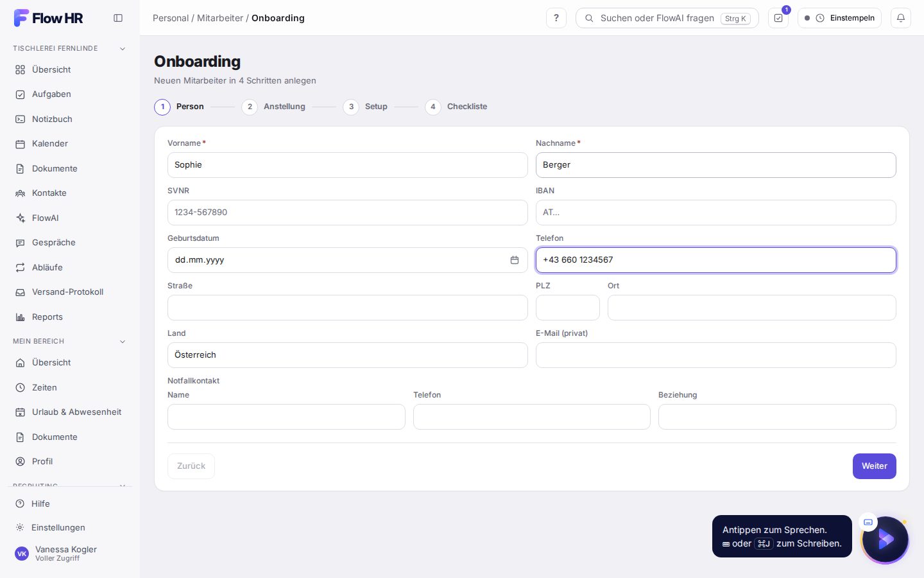Click the Straße input field
The width and height of the screenshot is (924, 578).
pos(348,308)
